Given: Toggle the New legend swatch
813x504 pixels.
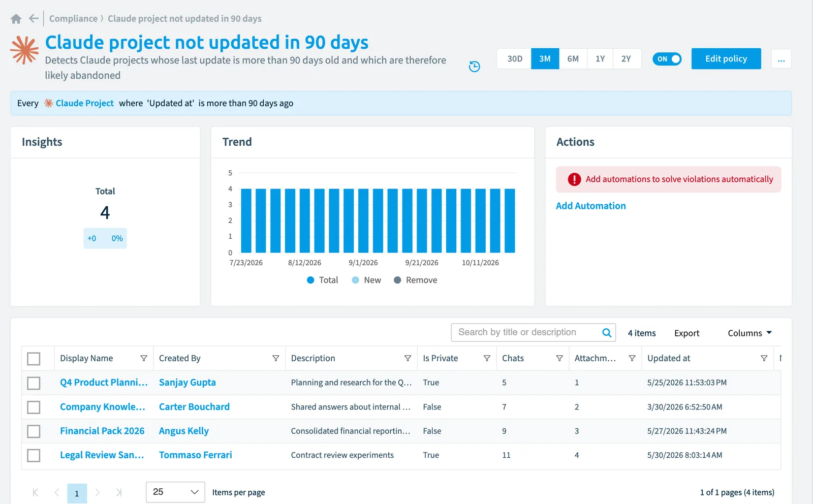Looking at the screenshot, I should click(x=356, y=280).
